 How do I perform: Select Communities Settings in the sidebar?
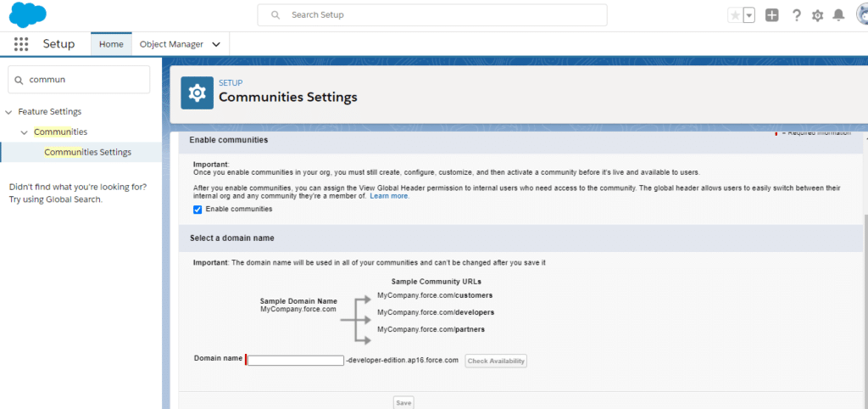87,152
